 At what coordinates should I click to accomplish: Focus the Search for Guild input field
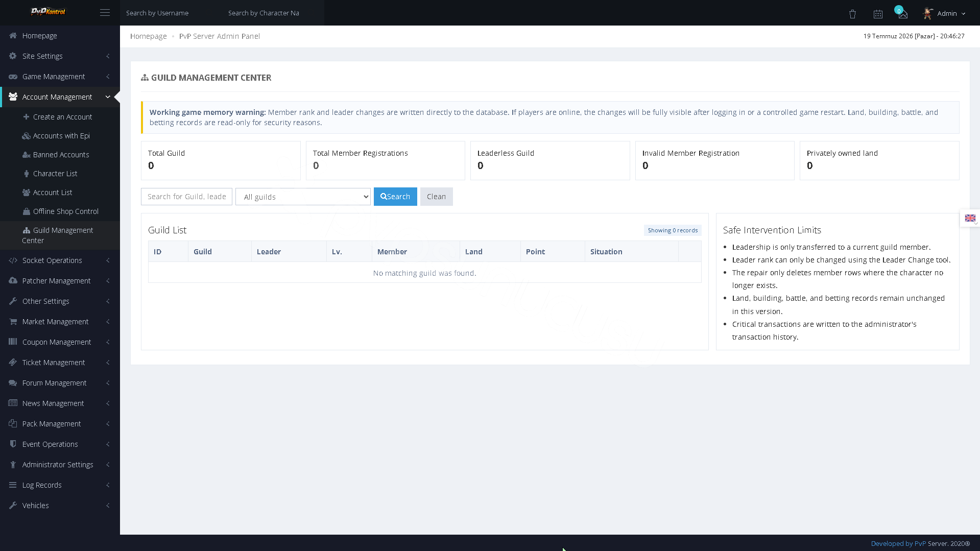pos(186,197)
